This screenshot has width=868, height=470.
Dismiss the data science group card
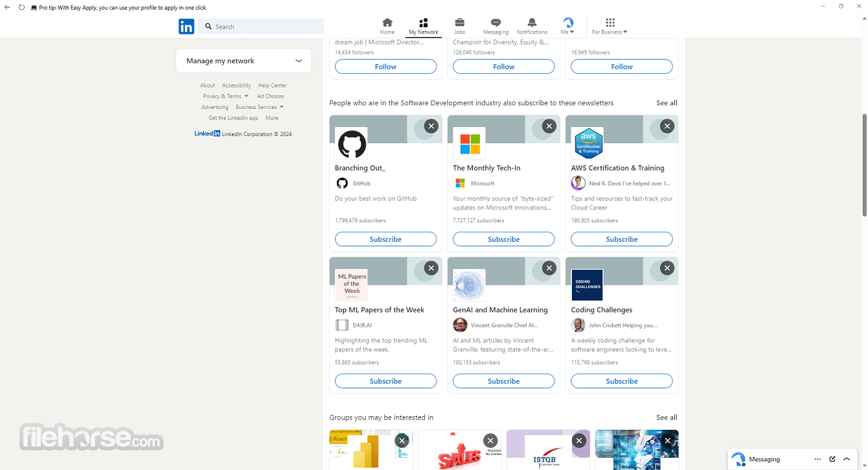tap(668, 441)
